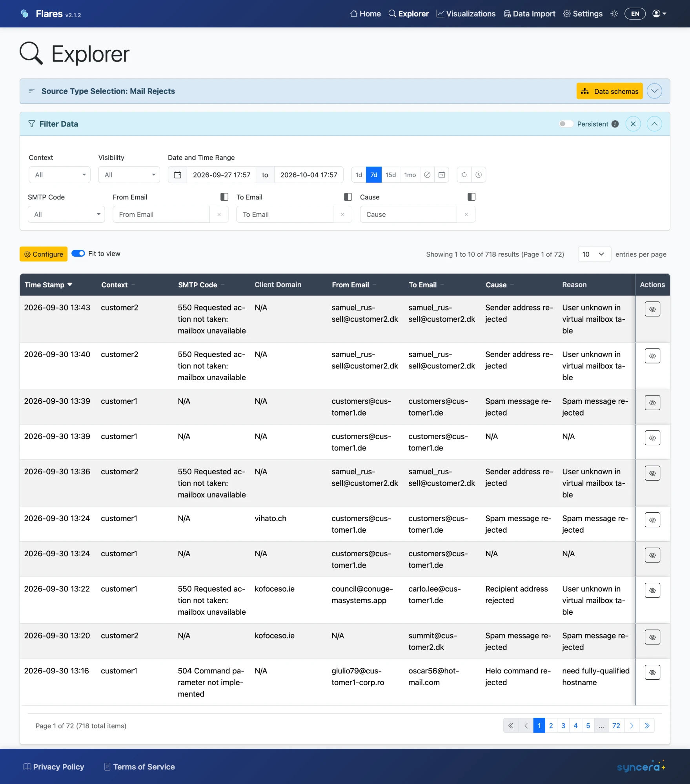Hide the 2026-09-30 13:43 row entry
The height and width of the screenshot is (784, 690).
(652, 309)
